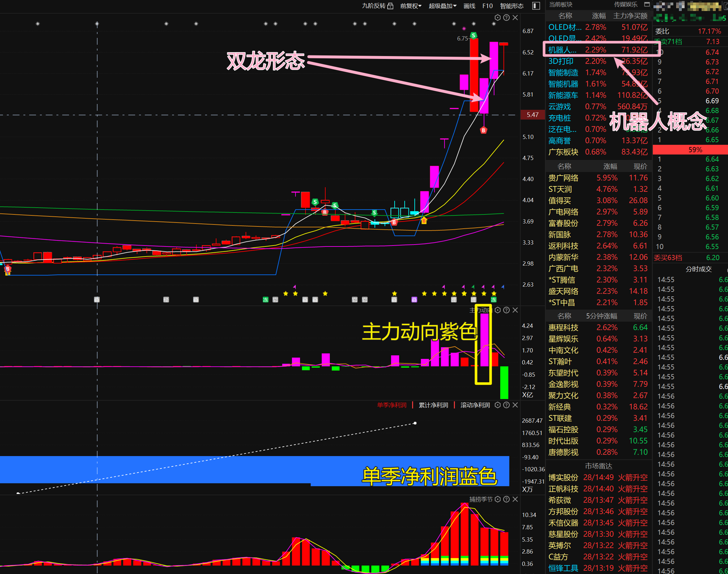Sort sector list by 主力净买额 column

tap(630, 16)
